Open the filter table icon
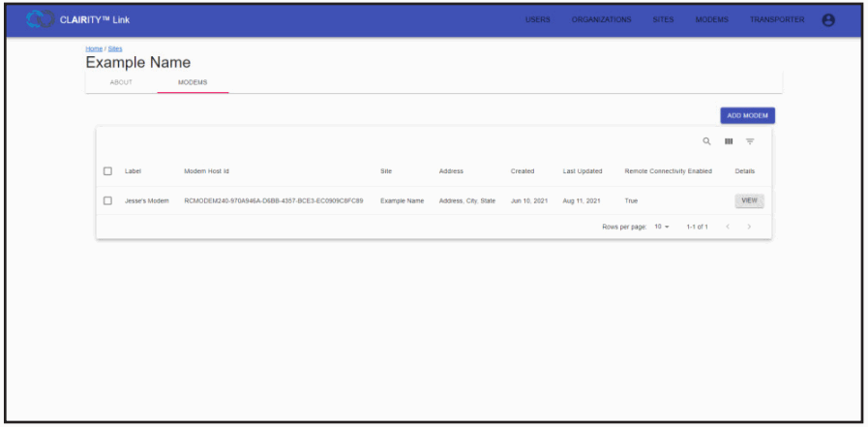868x427 pixels. [x=750, y=141]
